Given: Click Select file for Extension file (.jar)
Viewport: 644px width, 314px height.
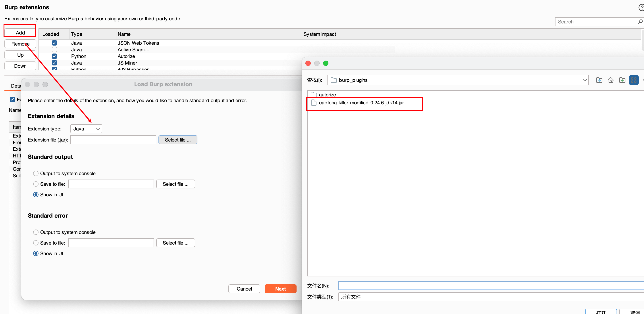Looking at the screenshot, I should coord(178,140).
